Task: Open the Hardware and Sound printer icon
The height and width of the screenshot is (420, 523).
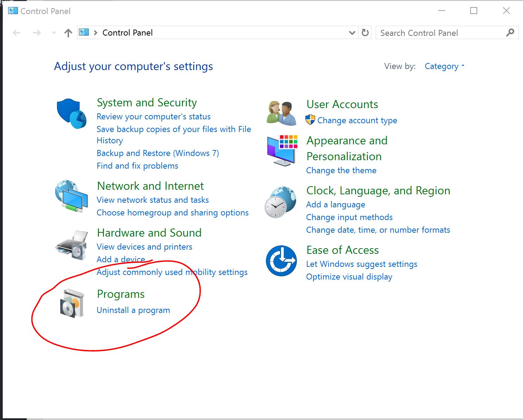Action: pos(72,245)
